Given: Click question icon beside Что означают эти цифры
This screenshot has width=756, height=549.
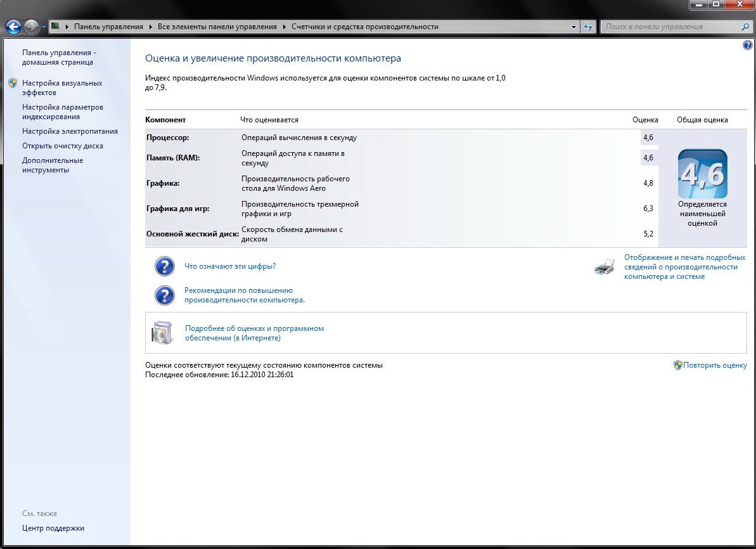Looking at the screenshot, I should click(164, 266).
